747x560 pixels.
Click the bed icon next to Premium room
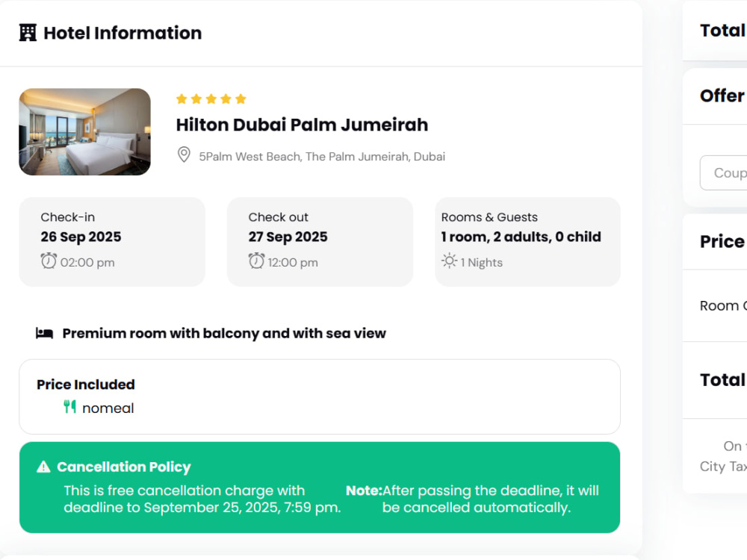point(44,333)
